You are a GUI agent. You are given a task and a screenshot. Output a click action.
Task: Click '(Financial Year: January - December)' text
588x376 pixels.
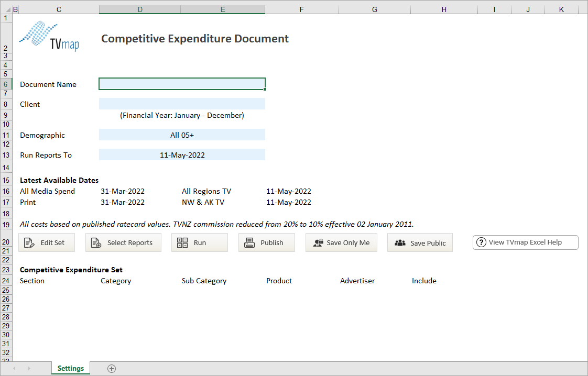(x=182, y=115)
